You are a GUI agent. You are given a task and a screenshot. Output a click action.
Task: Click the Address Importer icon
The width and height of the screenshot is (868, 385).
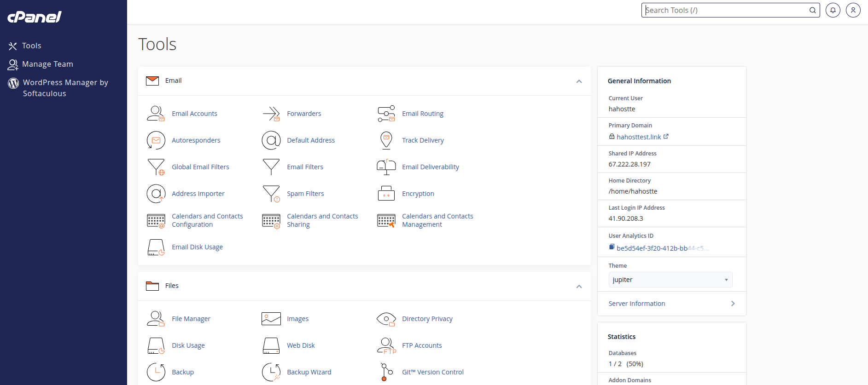pos(156,194)
